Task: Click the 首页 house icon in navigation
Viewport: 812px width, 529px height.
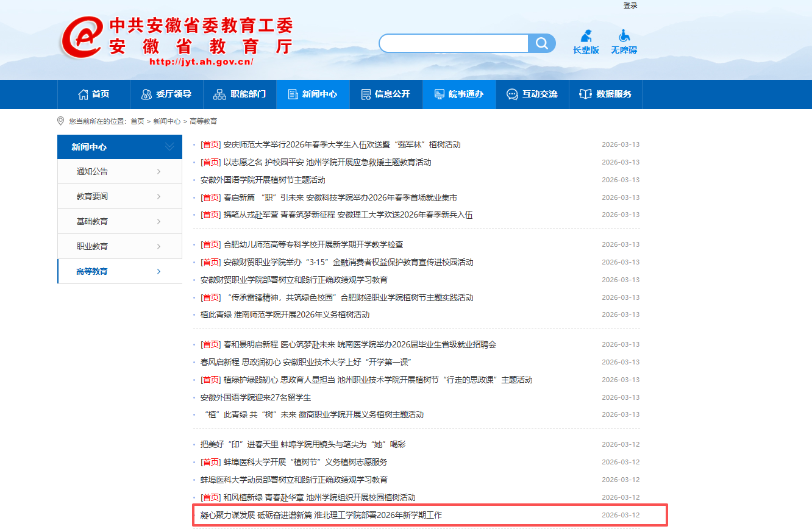Action: coord(84,94)
